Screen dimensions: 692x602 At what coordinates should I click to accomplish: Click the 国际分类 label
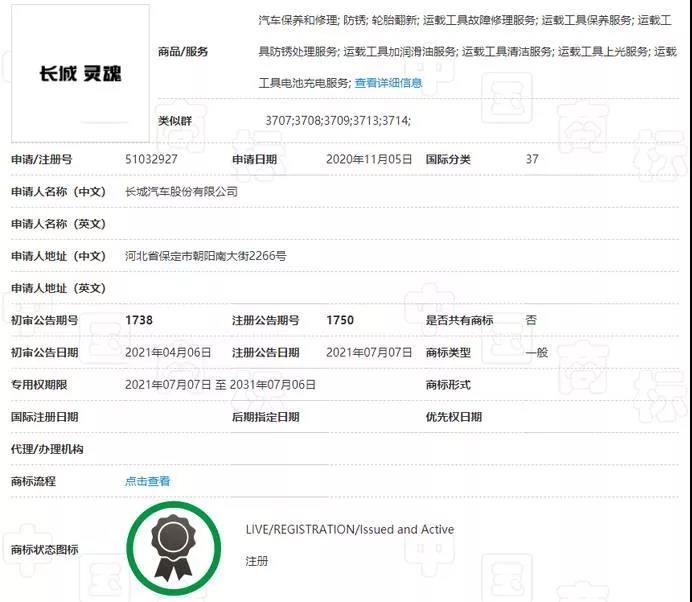[x=448, y=159]
